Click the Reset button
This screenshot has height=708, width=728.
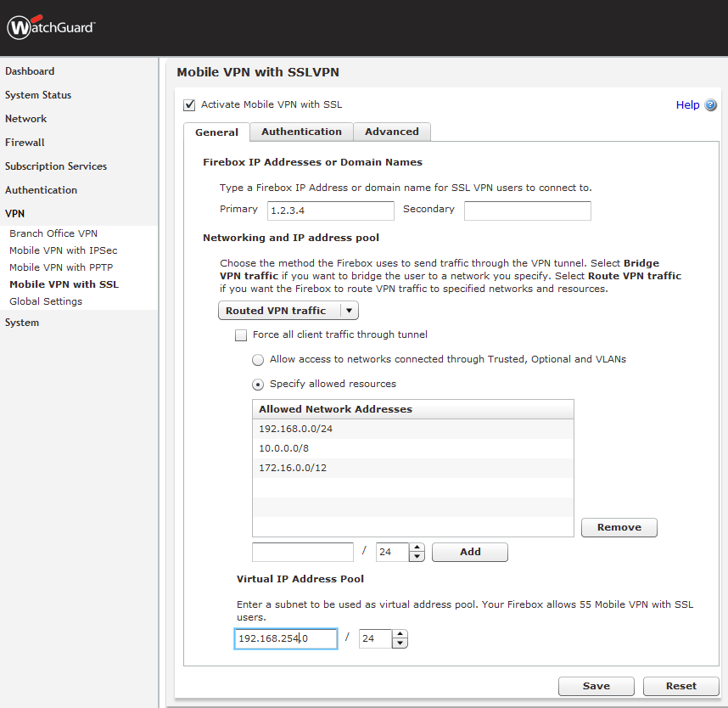pyautogui.click(x=680, y=686)
